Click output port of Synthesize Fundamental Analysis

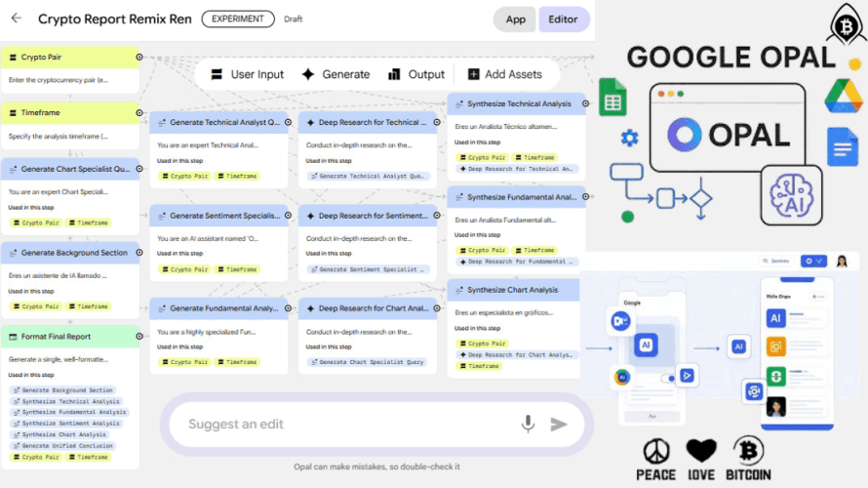[586, 196]
